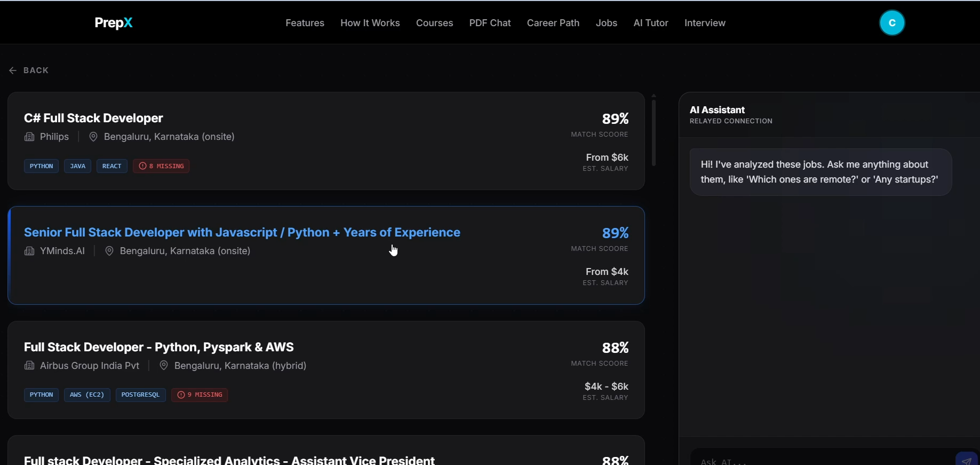Image resolution: width=980 pixels, height=465 pixels.
Task: Click the back arrow icon
Action: [13, 70]
